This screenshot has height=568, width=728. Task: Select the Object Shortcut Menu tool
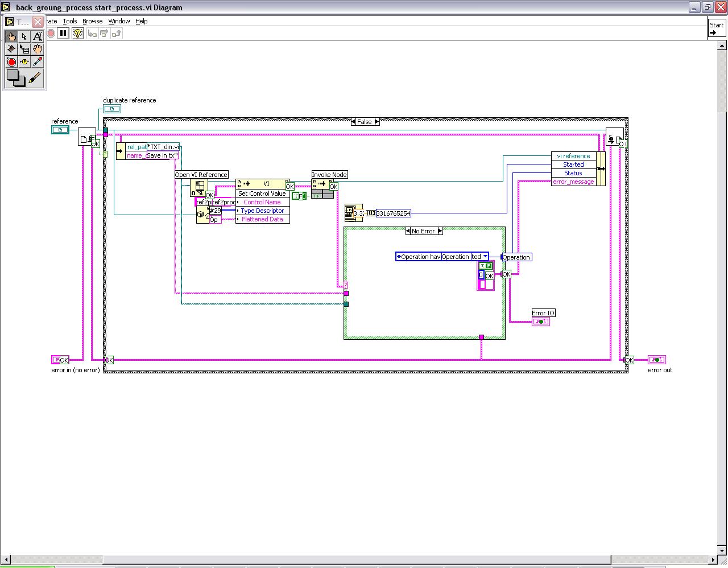point(24,49)
